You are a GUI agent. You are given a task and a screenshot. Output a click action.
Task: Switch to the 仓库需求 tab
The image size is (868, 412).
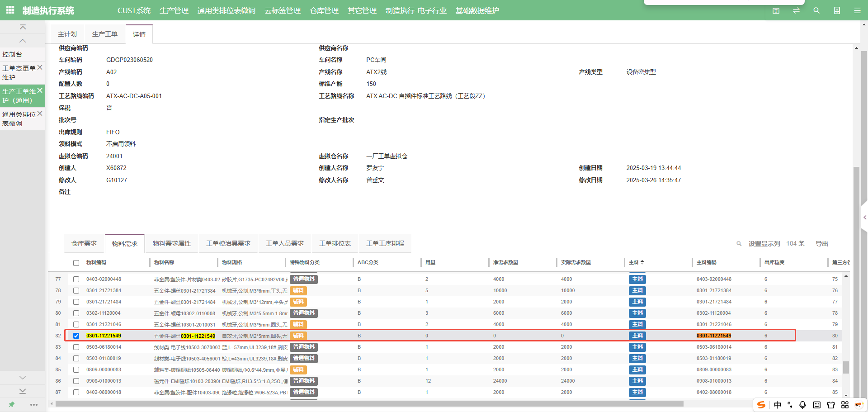[84, 243]
